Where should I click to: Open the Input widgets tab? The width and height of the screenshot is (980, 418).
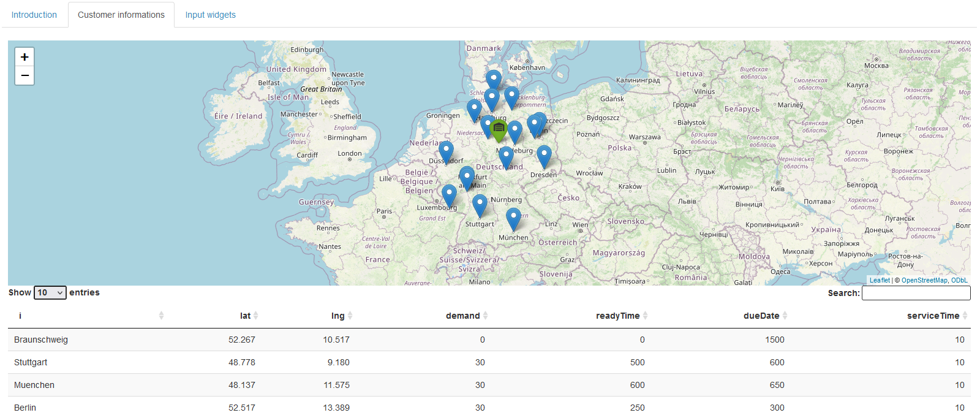click(210, 15)
